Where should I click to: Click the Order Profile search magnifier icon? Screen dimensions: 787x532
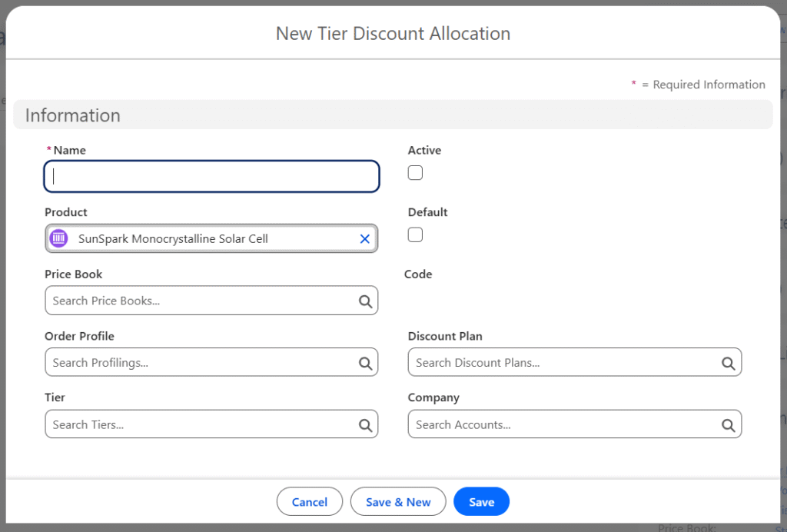[365, 363]
